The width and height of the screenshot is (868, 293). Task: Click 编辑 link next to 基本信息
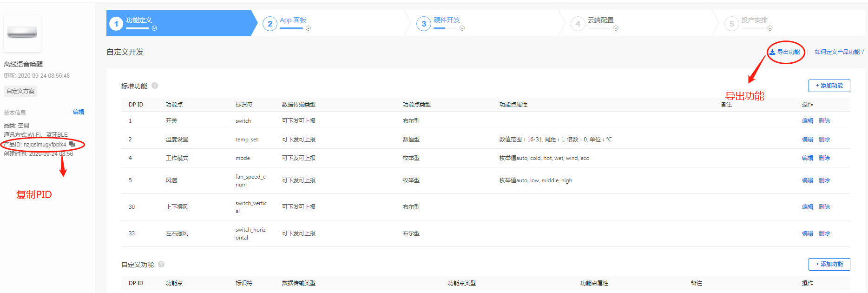pos(79,112)
